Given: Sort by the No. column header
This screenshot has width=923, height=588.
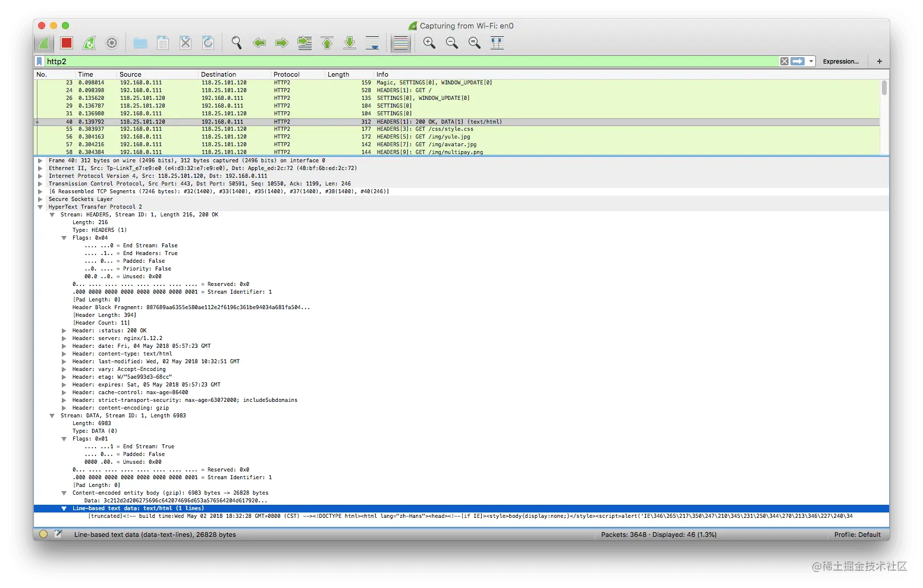Looking at the screenshot, I should click(55, 74).
